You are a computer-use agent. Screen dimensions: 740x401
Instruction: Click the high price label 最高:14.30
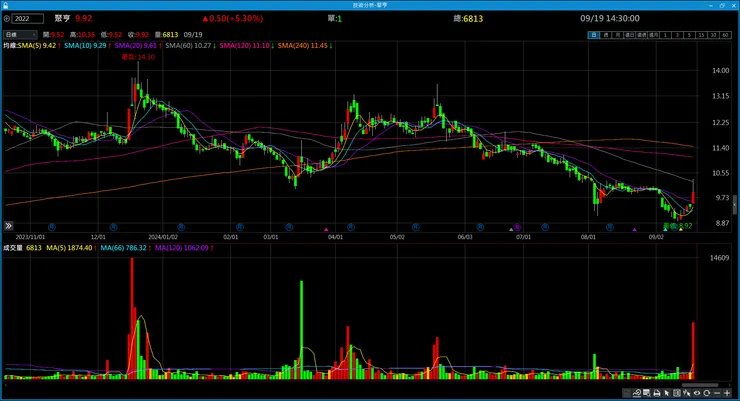point(138,57)
